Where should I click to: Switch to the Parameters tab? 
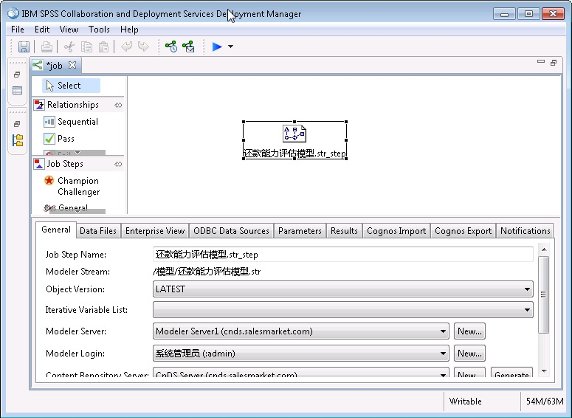point(300,231)
